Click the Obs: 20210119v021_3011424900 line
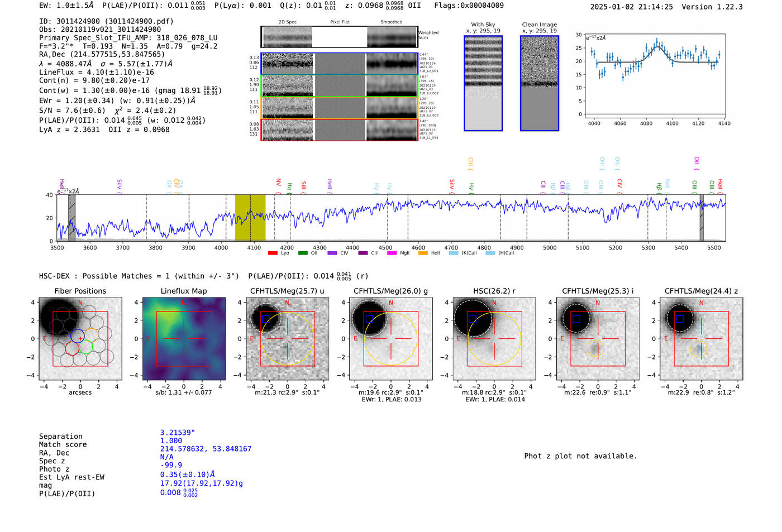782x532 pixels. coord(100,30)
